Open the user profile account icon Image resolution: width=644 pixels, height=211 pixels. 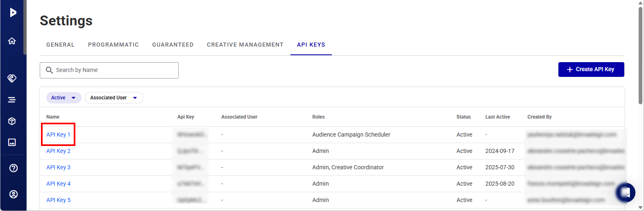[14, 194]
